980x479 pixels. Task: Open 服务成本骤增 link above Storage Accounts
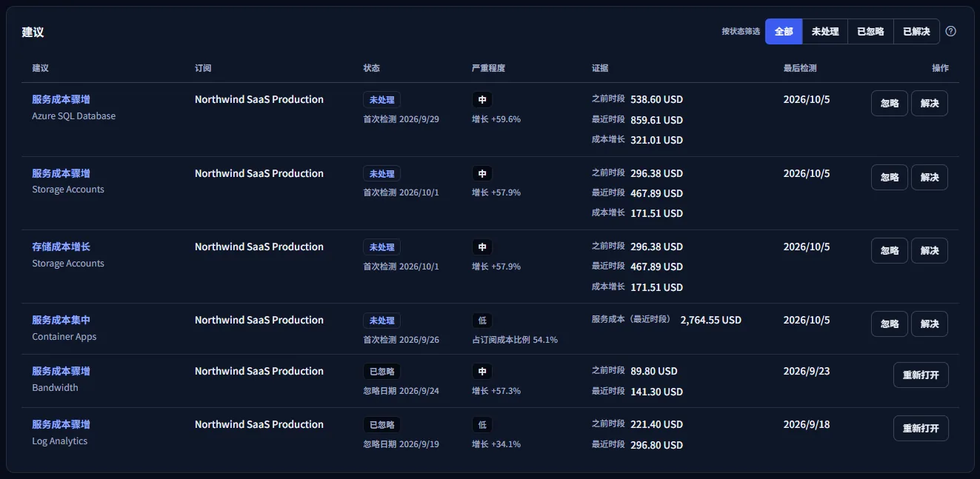coord(61,173)
